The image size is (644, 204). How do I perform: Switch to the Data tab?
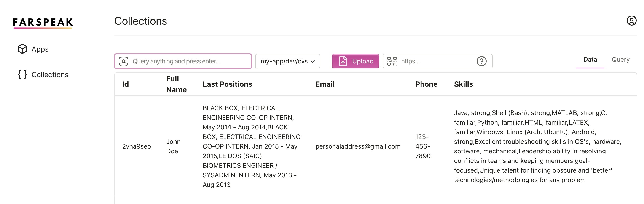click(x=590, y=60)
